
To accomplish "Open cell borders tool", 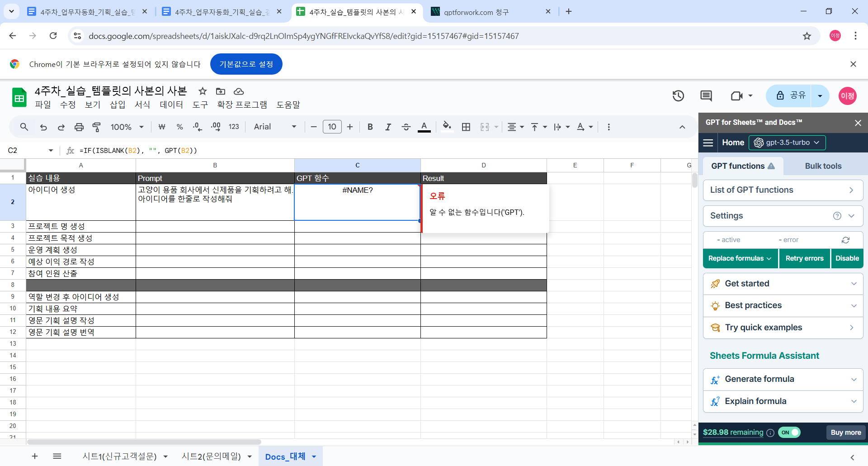I will point(466,127).
